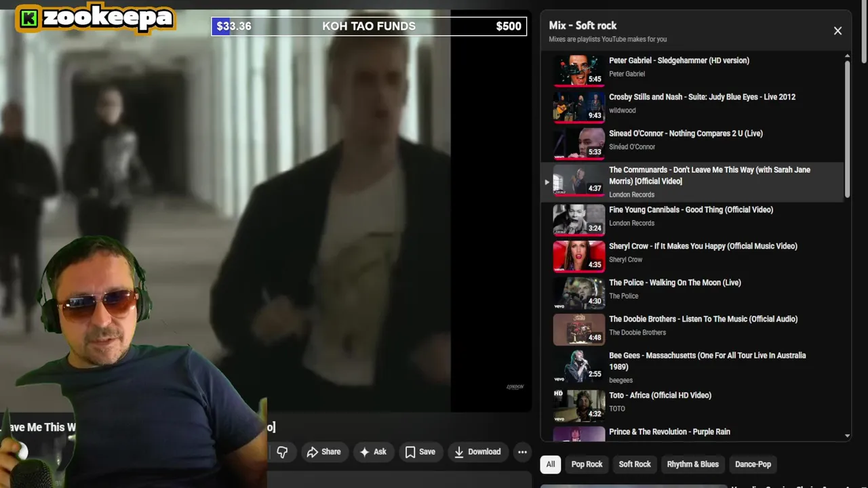The height and width of the screenshot is (488, 868).
Task: Click the "TOTO" channel name
Action: pyautogui.click(x=617, y=409)
